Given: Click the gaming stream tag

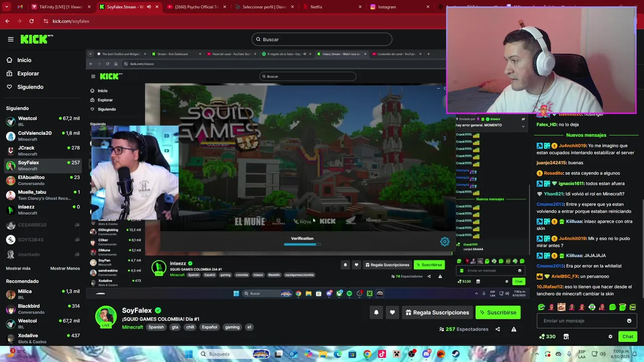Looking at the screenshot, I should [232, 327].
